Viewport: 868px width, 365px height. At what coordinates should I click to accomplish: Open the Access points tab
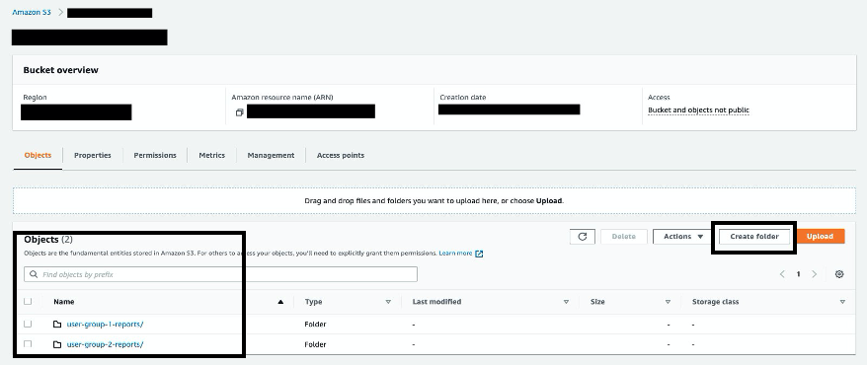click(x=341, y=156)
